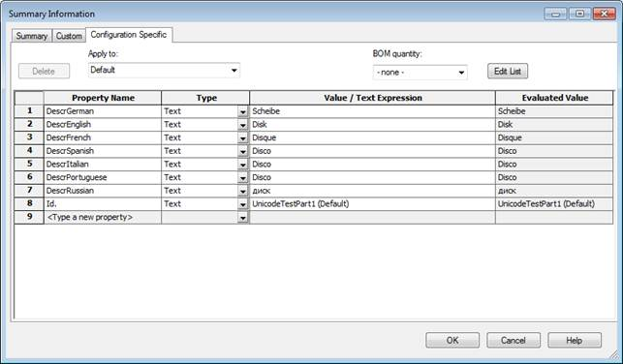This screenshot has height=364, width=623.
Task: Select the DescrSpanish property name cell
Action: click(103, 151)
